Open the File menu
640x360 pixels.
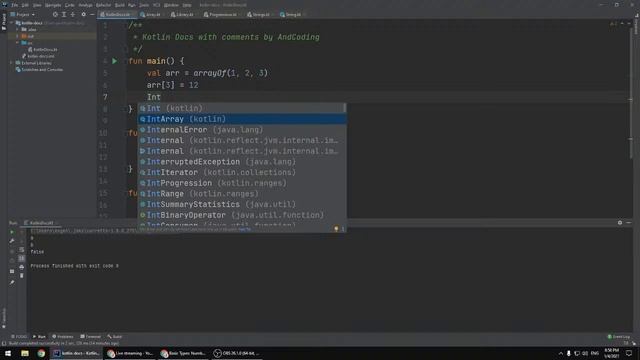tap(15, 5)
